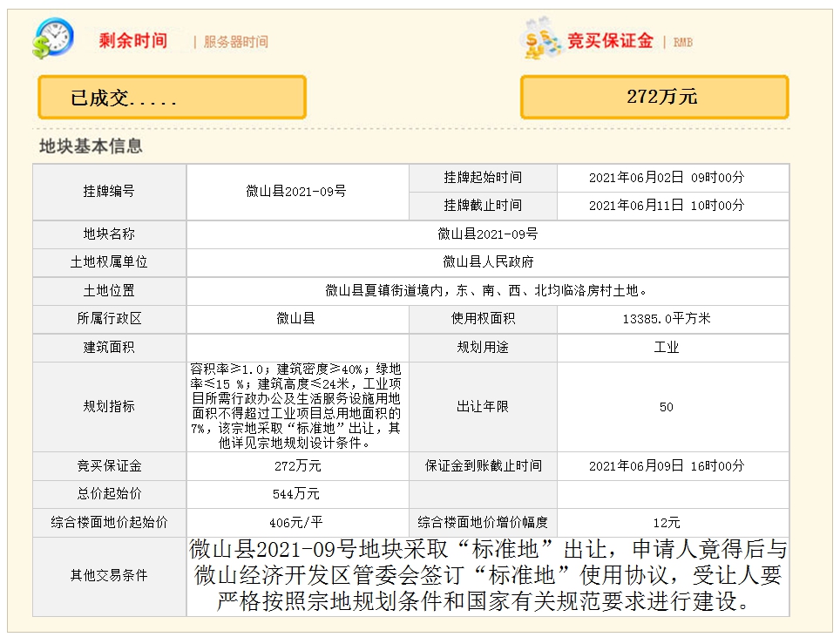
Task: Select the 地块名称 value 微山县2021-09号
Action: pyautogui.click(x=487, y=234)
